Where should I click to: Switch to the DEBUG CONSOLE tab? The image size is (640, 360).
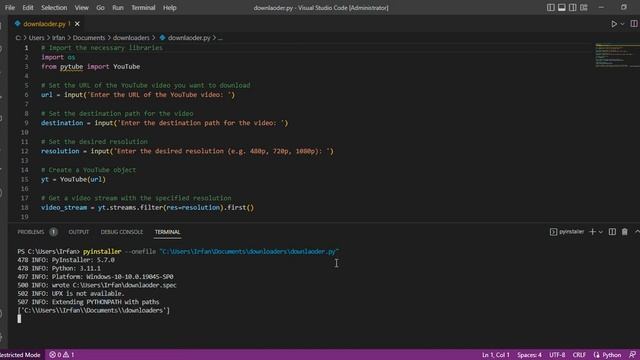click(122, 232)
